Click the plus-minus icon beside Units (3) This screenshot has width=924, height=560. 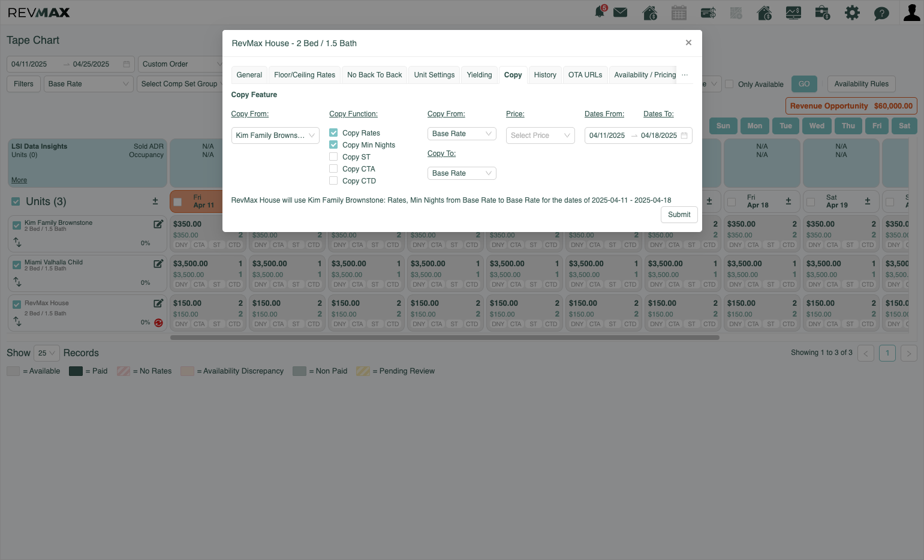155,201
